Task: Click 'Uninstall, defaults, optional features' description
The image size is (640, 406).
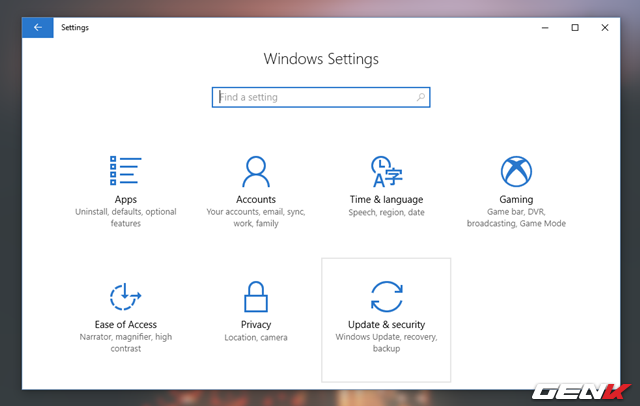Action: click(125, 217)
